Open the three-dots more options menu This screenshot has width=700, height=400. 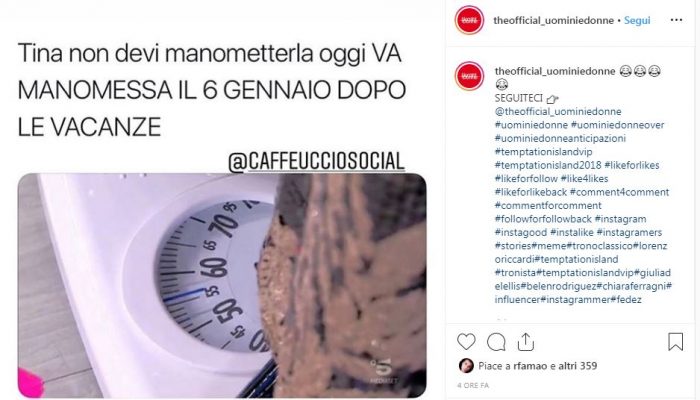point(676,20)
